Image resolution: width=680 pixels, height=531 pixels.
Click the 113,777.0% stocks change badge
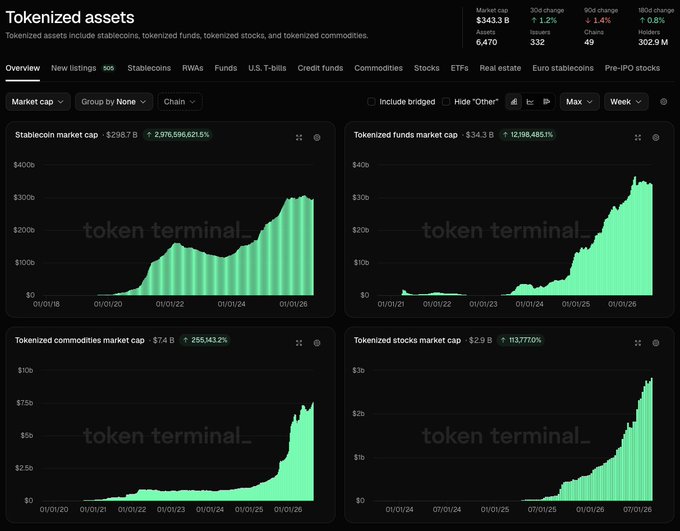522,340
